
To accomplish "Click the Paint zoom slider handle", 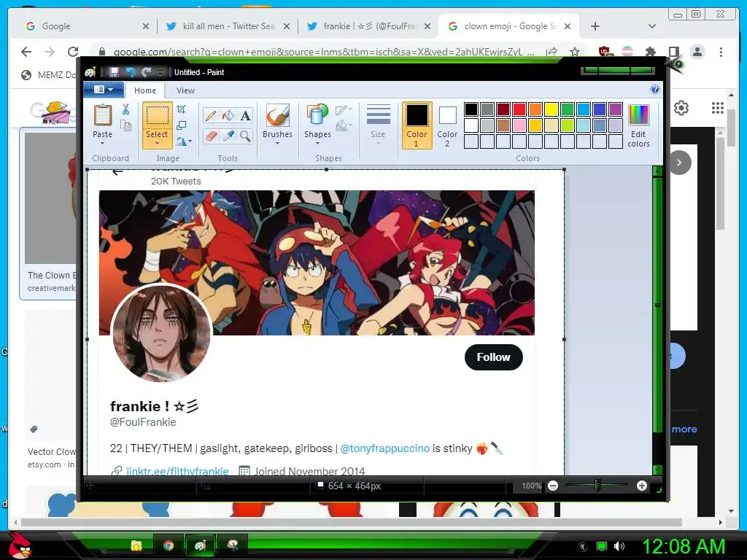I will [597, 486].
